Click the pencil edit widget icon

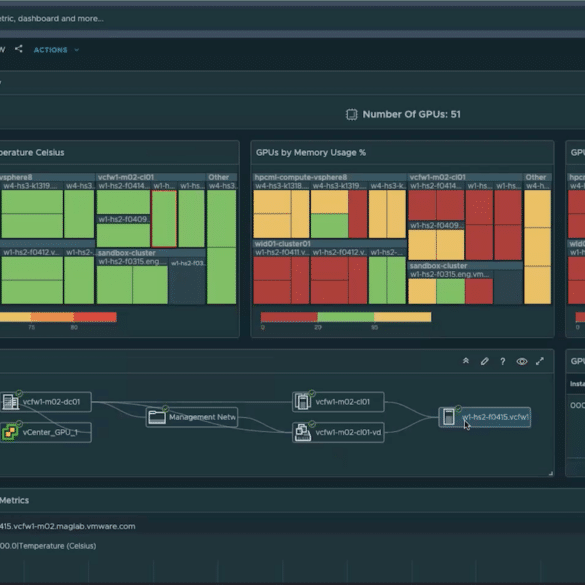tap(484, 361)
